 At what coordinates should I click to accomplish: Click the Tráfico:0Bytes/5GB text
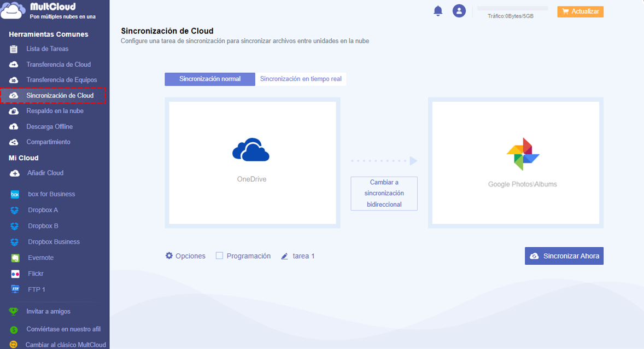[x=511, y=16]
